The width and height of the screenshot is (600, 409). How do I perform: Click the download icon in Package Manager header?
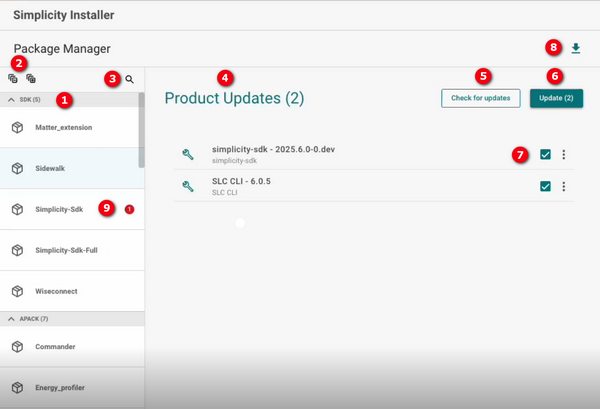coord(576,48)
